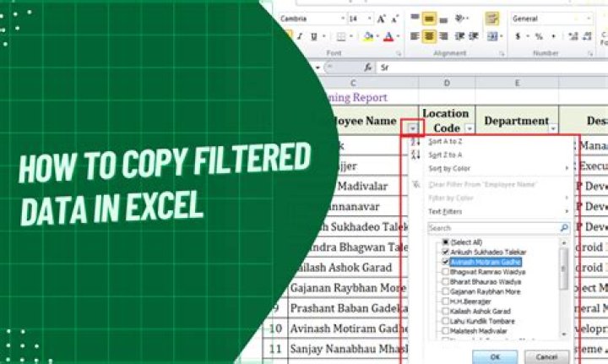Open the Department filter dropdown arrow
Image resolution: width=608 pixels, height=364 pixels.
(553, 128)
